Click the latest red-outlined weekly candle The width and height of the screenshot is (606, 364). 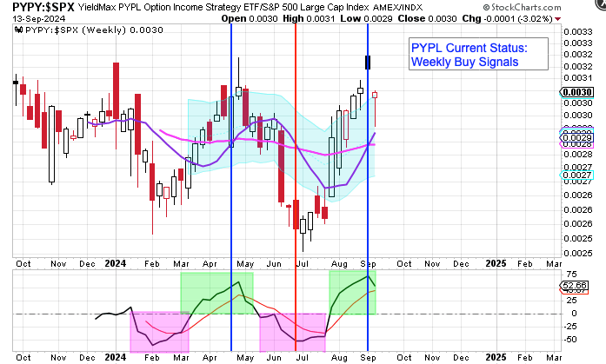375,94
